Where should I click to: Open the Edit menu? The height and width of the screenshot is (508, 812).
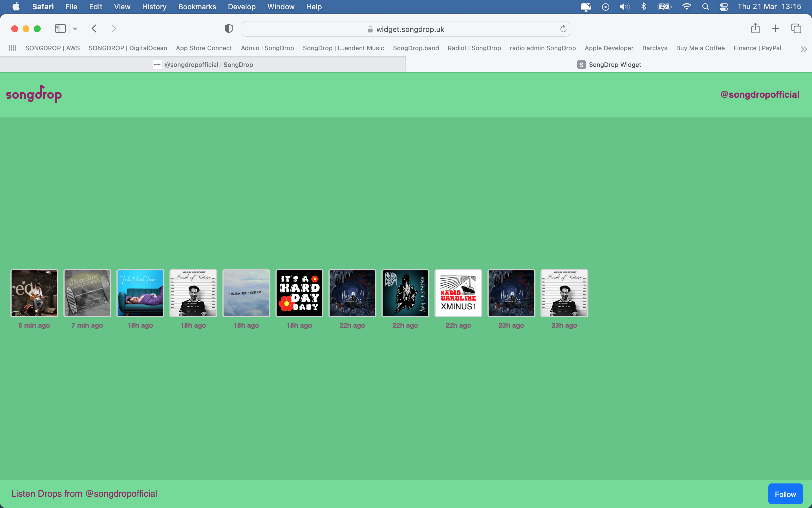[x=96, y=7]
